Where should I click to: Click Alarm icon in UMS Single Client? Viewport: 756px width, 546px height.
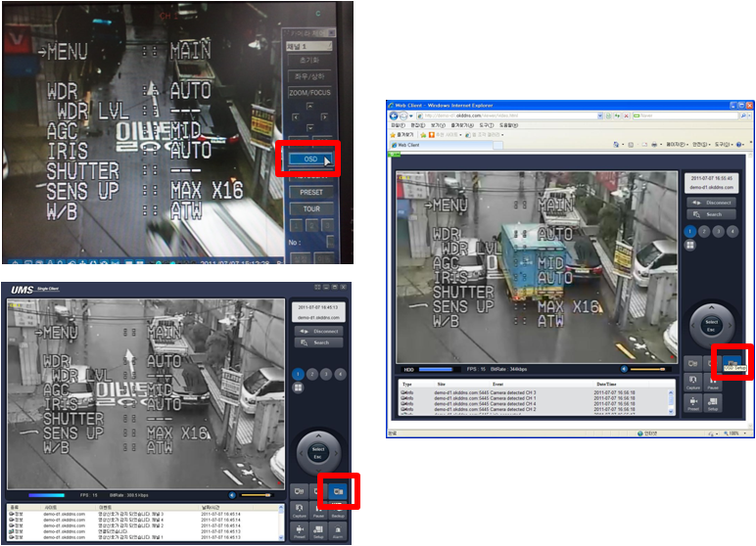pyautogui.click(x=338, y=531)
